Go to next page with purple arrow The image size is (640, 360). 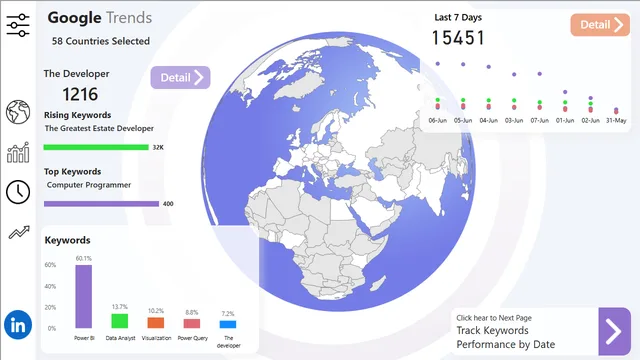[614, 331]
